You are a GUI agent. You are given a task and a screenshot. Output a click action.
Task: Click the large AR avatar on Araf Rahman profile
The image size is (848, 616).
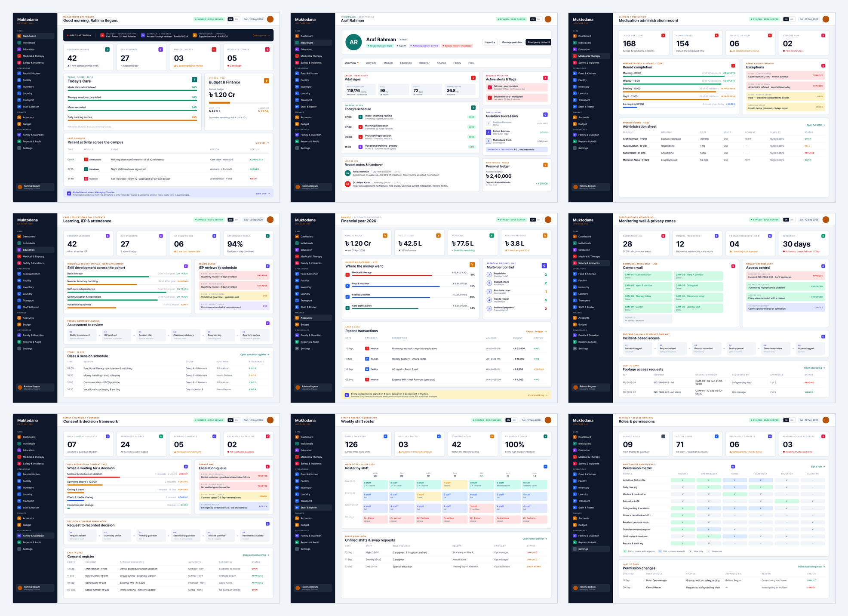(353, 42)
